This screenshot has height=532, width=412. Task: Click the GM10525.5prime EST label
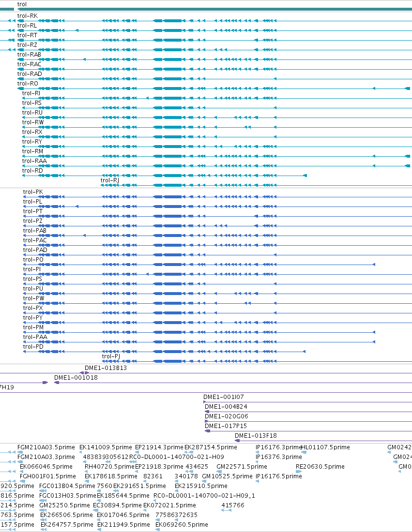227,476
